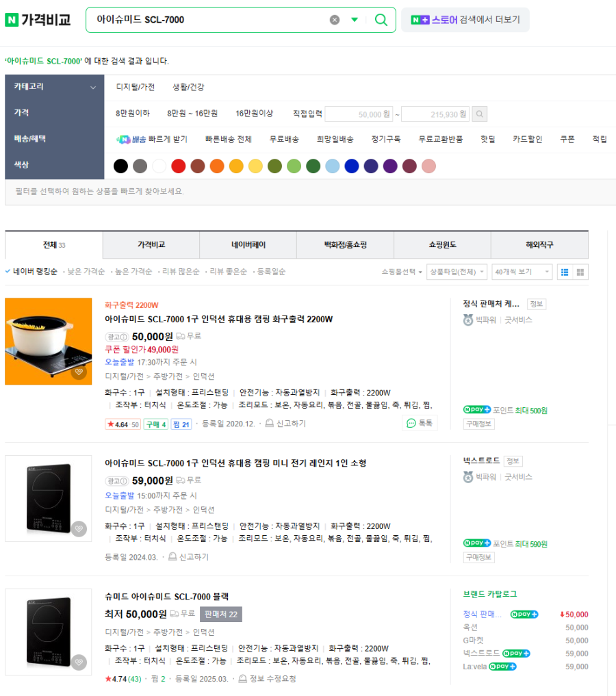Open N+스토어 검색에서 더보기 button

point(465,20)
